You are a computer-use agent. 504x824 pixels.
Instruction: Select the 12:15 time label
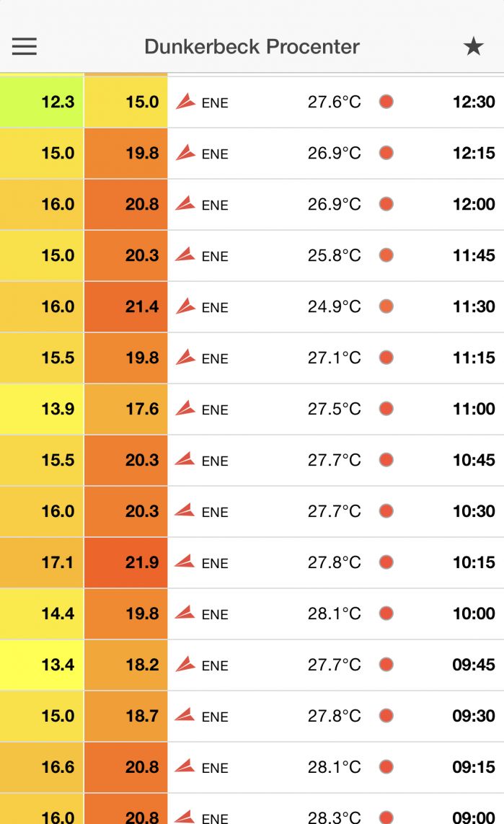coord(474,153)
